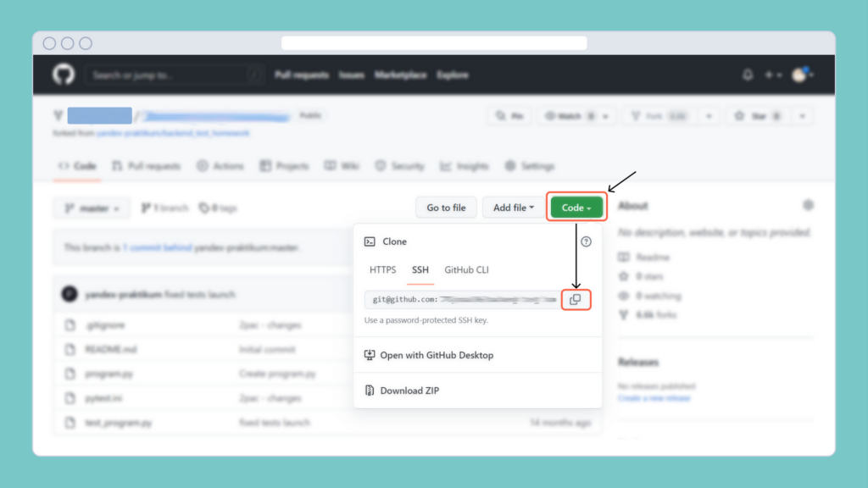Click the search or jump to field
This screenshot has width=868, height=488.
click(x=170, y=75)
